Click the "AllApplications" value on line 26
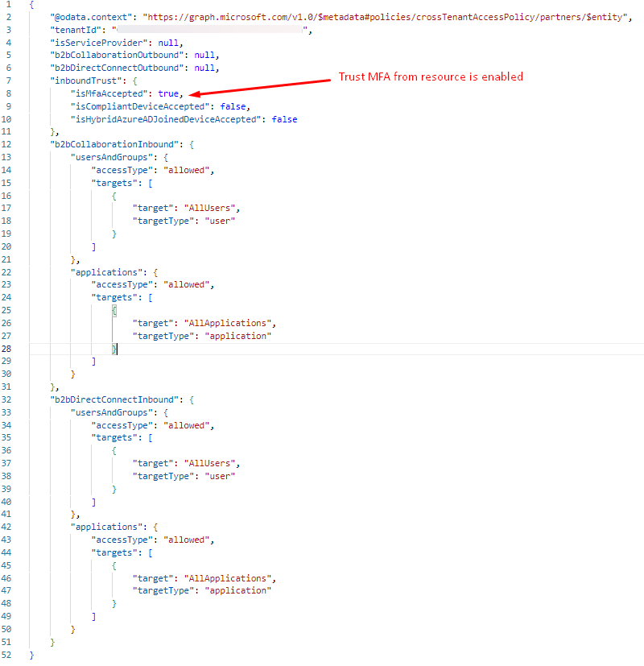The height and width of the screenshot is (666, 644). tap(229, 323)
